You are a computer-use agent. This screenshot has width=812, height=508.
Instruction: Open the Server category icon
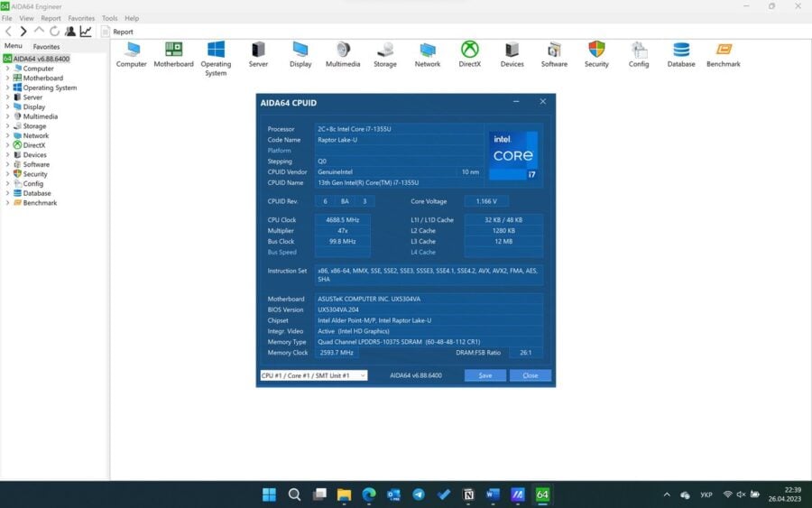(x=258, y=54)
